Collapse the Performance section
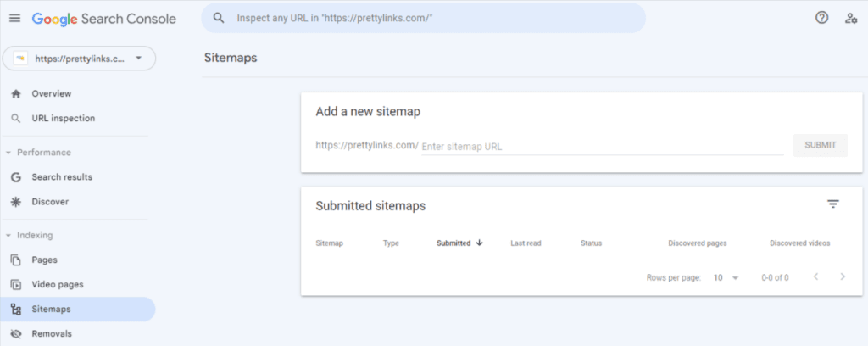The width and height of the screenshot is (868, 346). click(x=8, y=153)
